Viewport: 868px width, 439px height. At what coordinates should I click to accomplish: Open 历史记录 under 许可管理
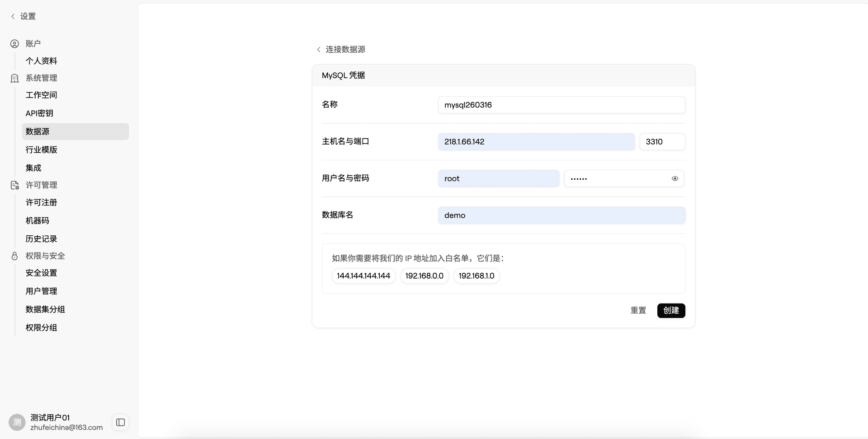click(41, 238)
